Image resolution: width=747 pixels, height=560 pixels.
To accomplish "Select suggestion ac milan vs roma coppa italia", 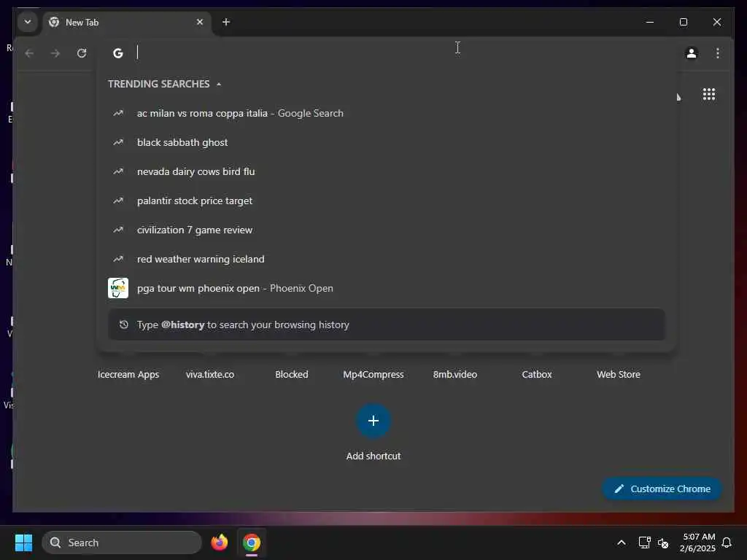I will point(387,113).
